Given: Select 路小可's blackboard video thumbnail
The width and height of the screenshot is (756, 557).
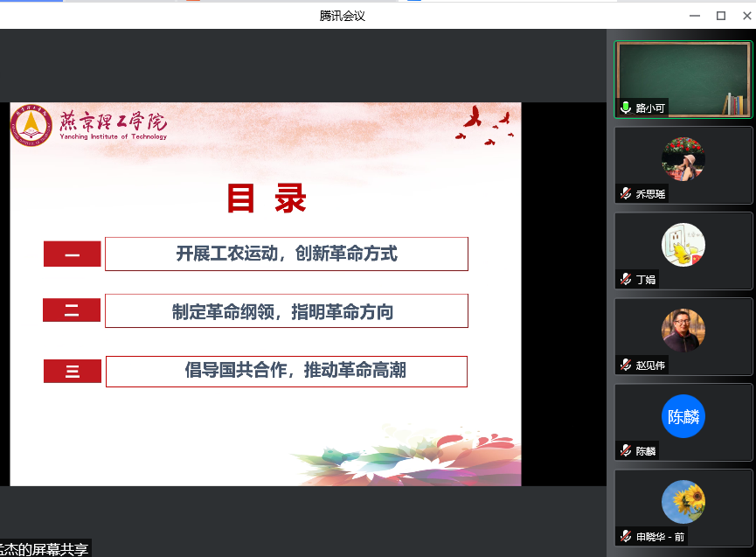Looking at the screenshot, I should tap(683, 77).
